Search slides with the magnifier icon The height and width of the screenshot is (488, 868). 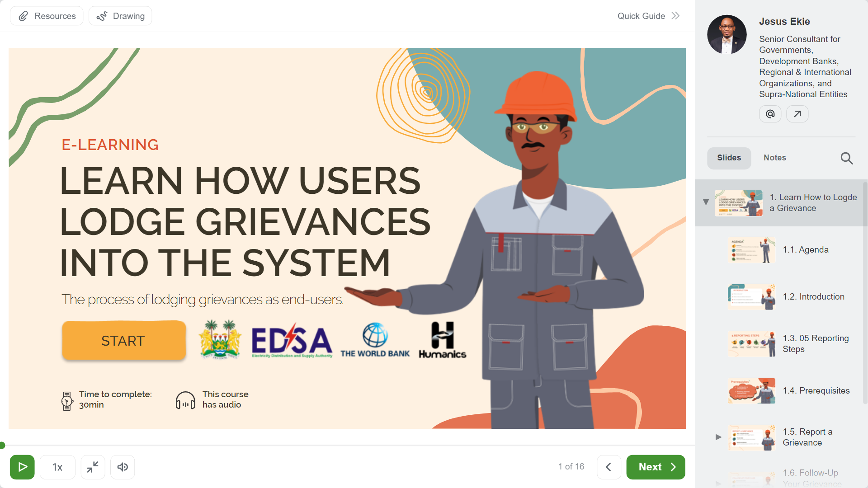coord(846,158)
